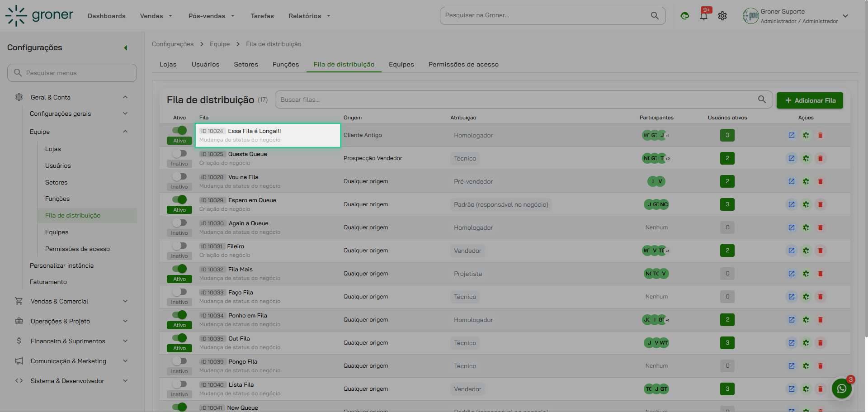Click Configurações breadcrumb link
Viewport: 868px width, 412px height.
(x=173, y=44)
